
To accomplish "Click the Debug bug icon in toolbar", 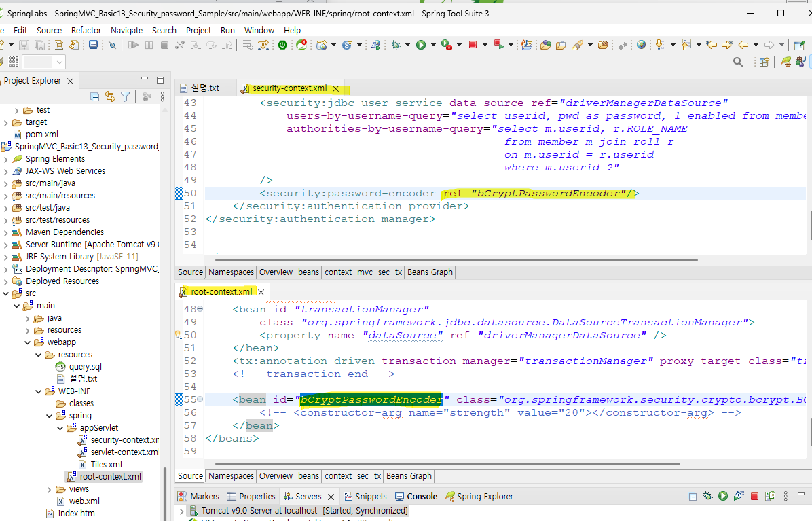I will click(396, 45).
